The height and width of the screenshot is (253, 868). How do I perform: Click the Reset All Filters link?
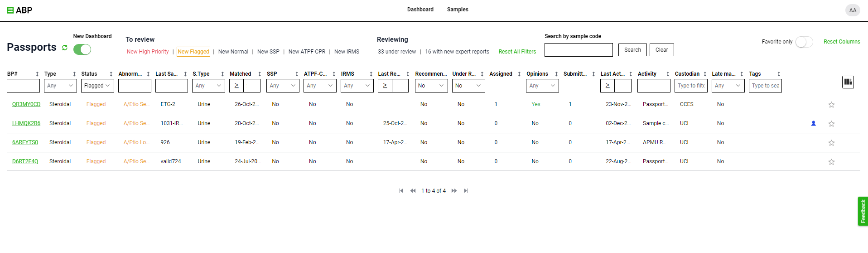pos(517,52)
